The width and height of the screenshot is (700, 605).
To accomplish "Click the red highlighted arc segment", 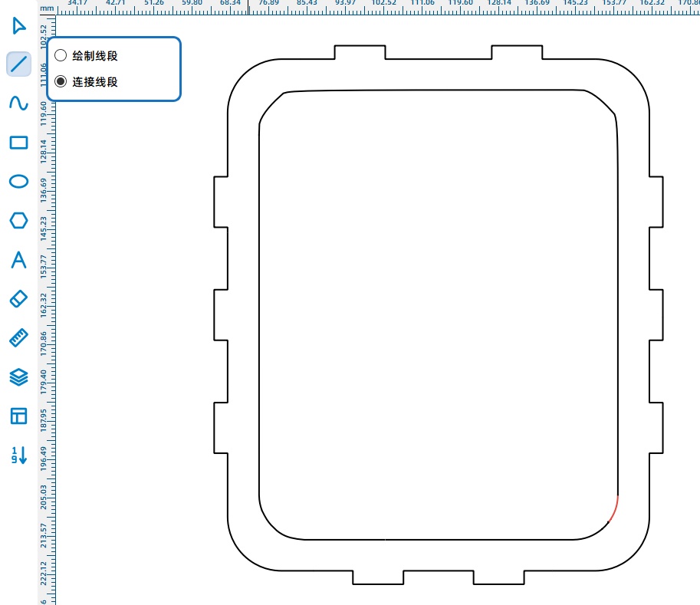I will click(x=614, y=510).
